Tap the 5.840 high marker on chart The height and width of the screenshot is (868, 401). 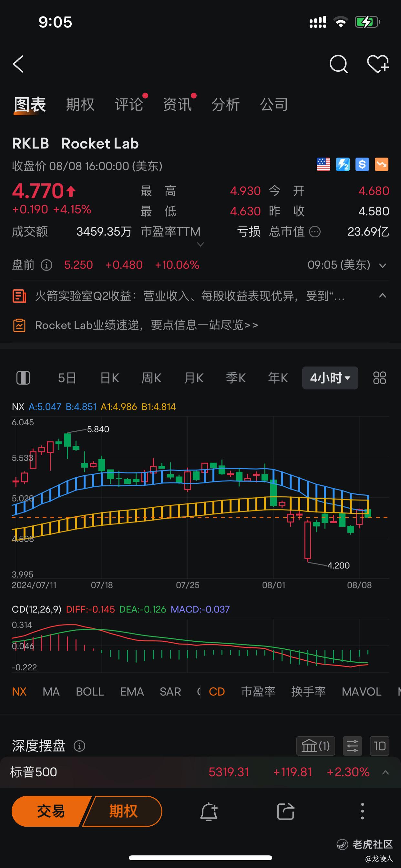(x=98, y=429)
